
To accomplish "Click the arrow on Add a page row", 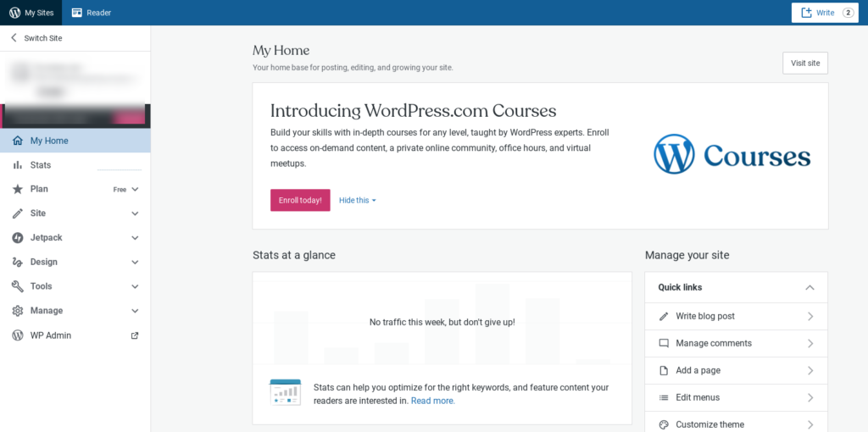I will (810, 371).
